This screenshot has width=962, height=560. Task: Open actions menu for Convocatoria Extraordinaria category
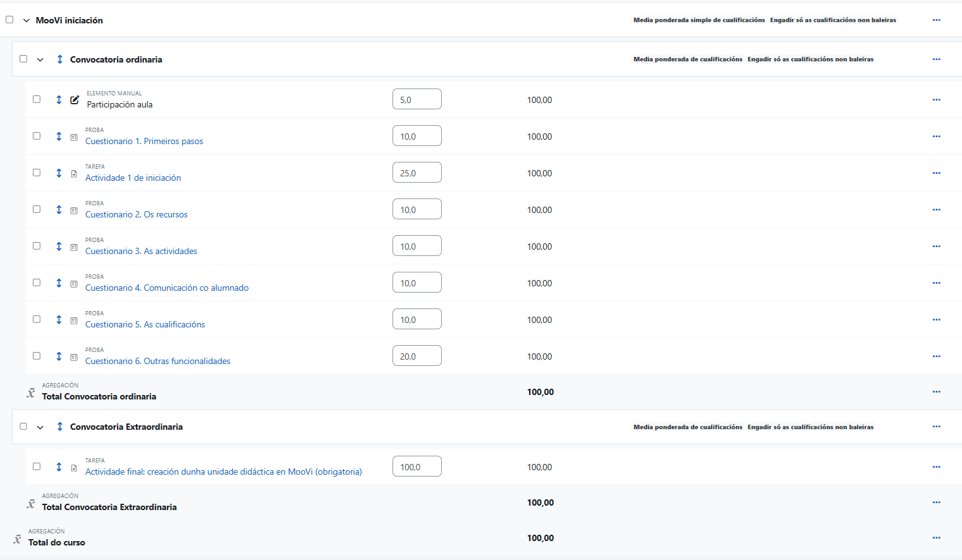coord(936,427)
